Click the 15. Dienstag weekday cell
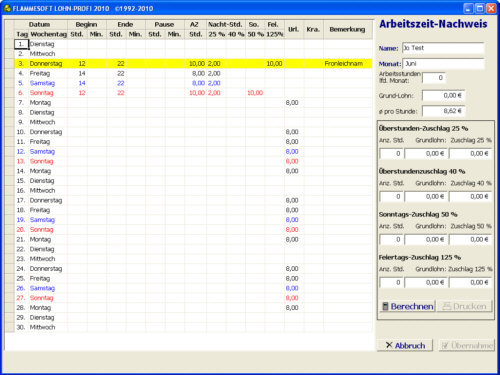The height and width of the screenshot is (375, 500). (48, 181)
